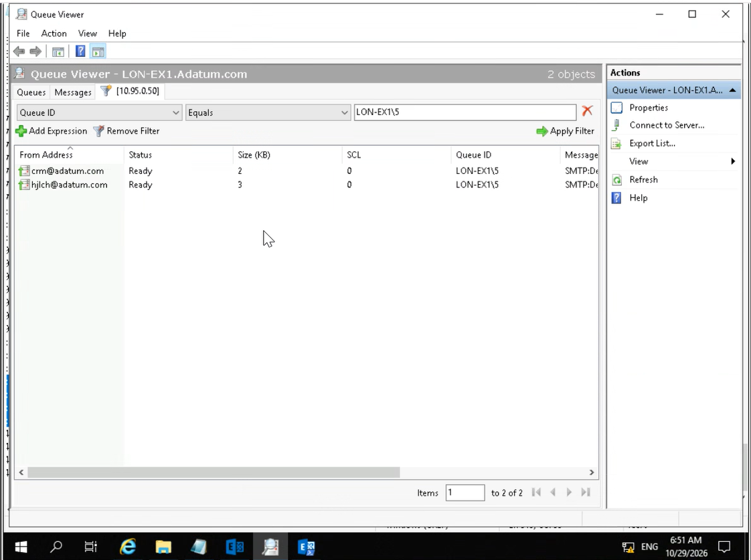
Task: Click the message icon for hjlch@adatum.com
Action: pos(24,185)
